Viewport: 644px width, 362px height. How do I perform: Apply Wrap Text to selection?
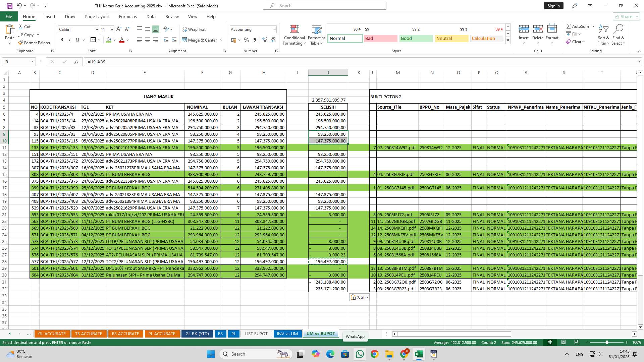[x=194, y=29]
